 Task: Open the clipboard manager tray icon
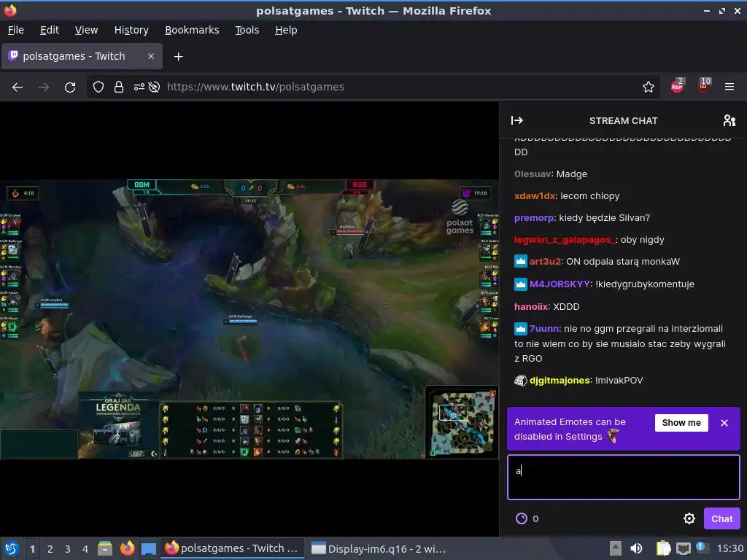coord(663,548)
